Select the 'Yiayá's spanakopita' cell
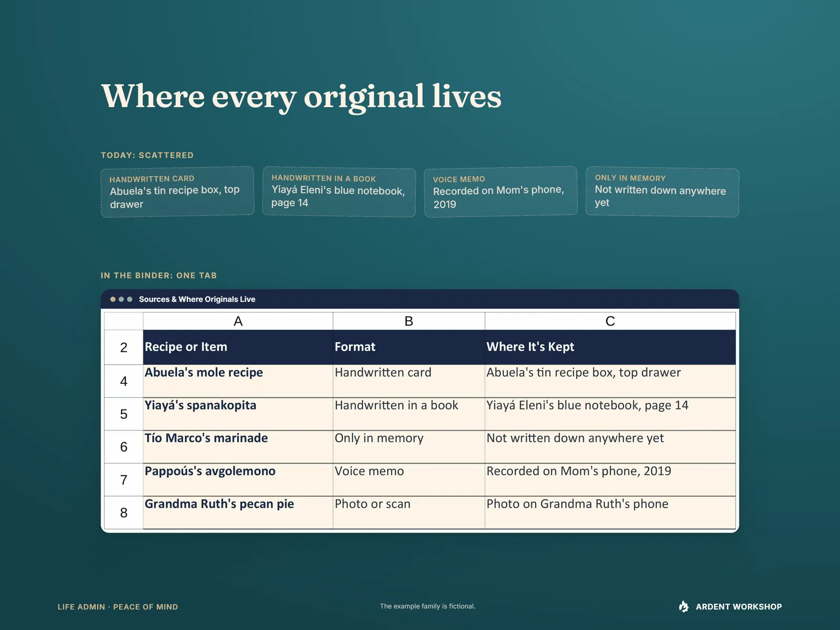The width and height of the screenshot is (840, 630). (238, 414)
